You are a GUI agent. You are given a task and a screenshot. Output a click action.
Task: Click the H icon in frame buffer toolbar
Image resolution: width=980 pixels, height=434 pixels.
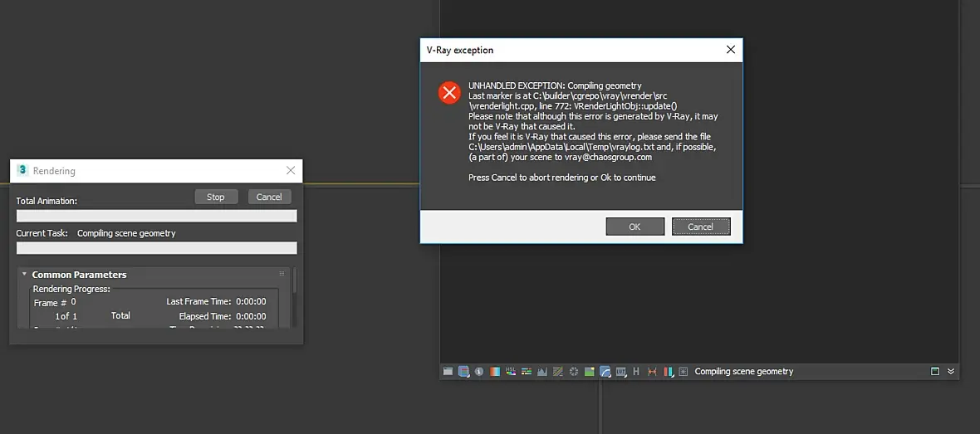pos(636,371)
